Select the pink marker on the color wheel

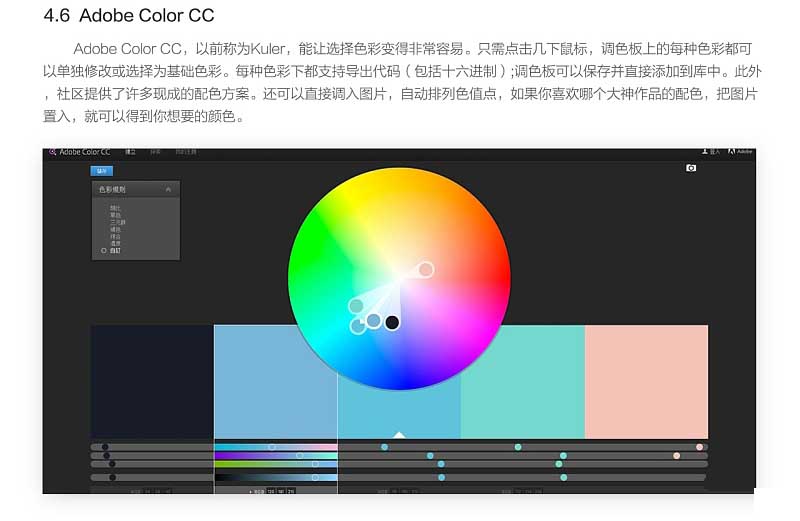pyautogui.click(x=426, y=269)
